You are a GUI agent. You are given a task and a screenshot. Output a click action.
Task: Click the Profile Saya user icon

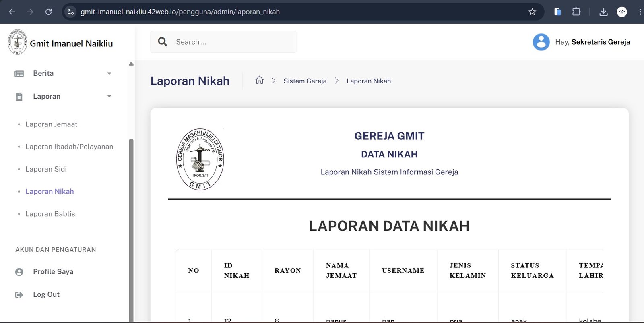[19, 272]
